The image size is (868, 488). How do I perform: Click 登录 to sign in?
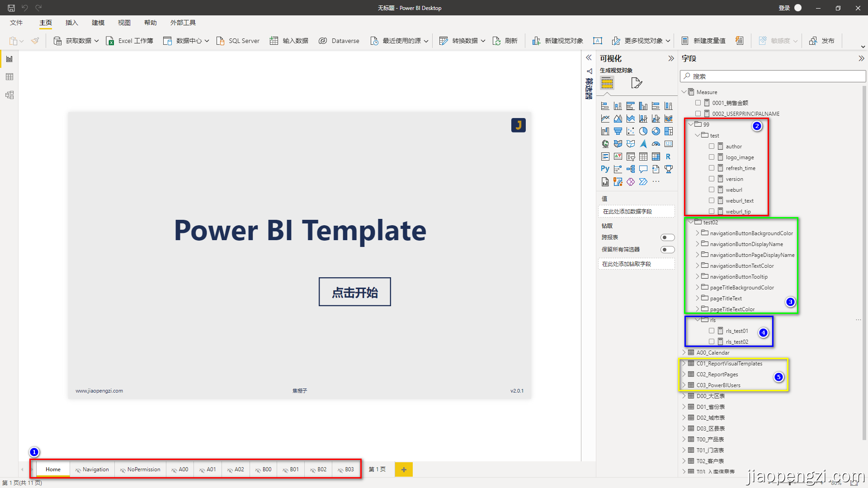pos(784,8)
